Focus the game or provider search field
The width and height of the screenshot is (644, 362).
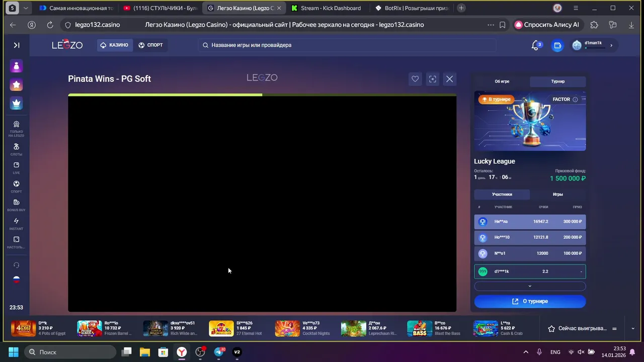(x=347, y=45)
